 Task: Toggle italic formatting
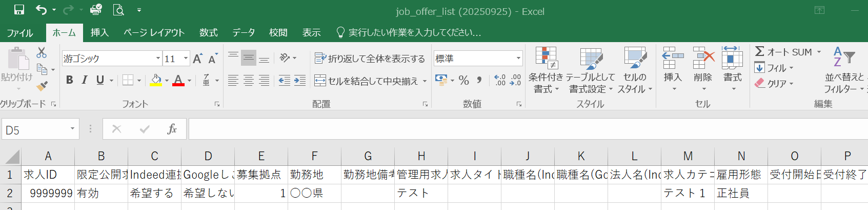(x=85, y=80)
